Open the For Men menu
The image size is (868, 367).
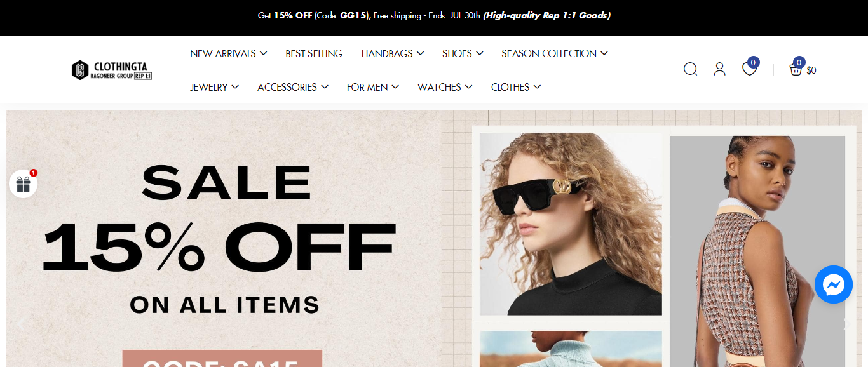click(x=372, y=87)
